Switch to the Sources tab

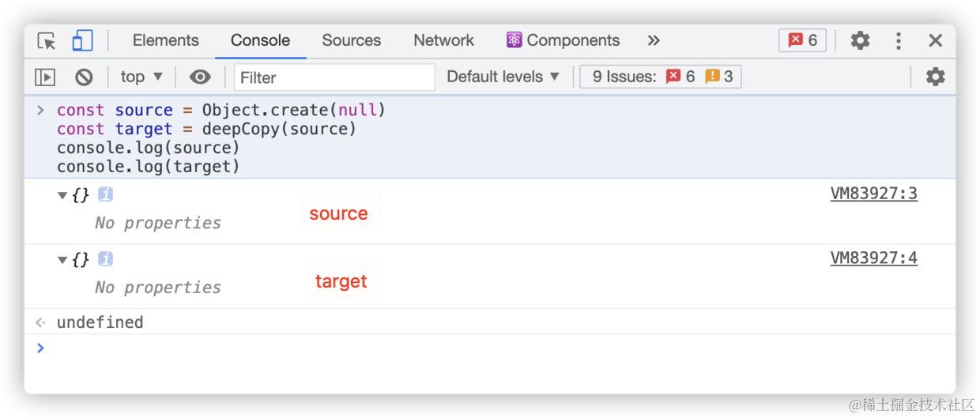[351, 40]
